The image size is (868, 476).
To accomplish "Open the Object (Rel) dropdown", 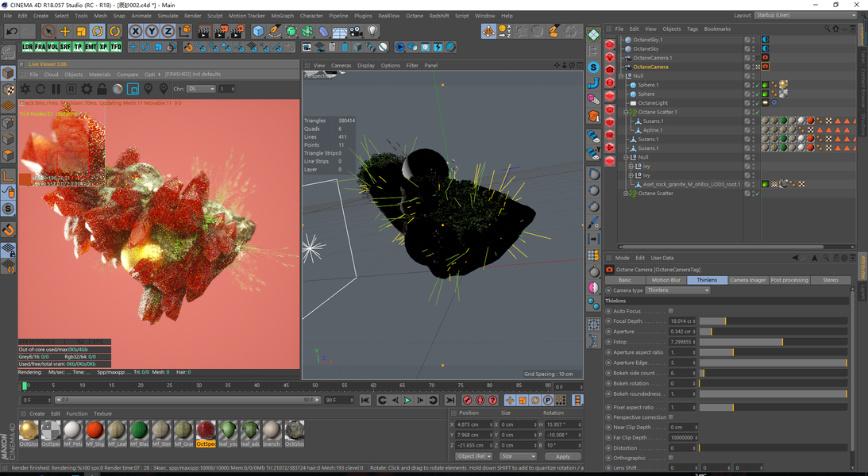I will [x=474, y=457].
